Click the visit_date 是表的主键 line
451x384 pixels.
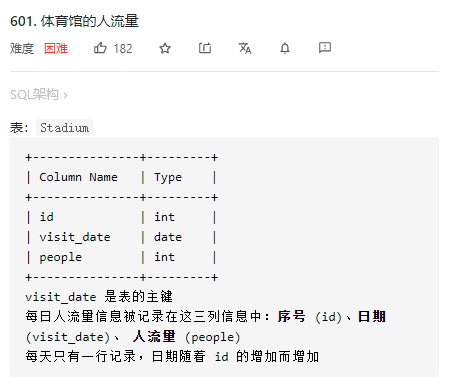click(x=99, y=297)
